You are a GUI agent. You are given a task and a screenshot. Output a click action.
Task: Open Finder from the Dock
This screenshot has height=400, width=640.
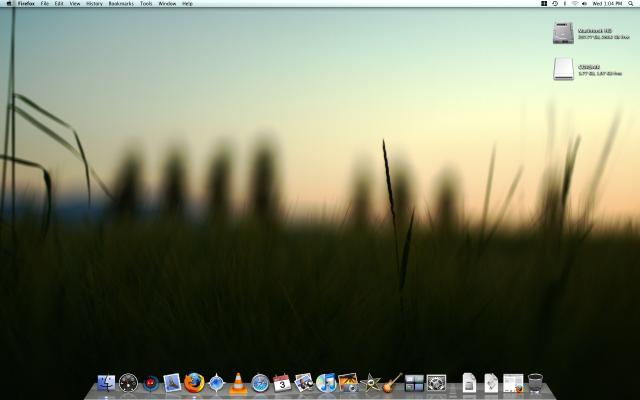[x=106, y=382]
